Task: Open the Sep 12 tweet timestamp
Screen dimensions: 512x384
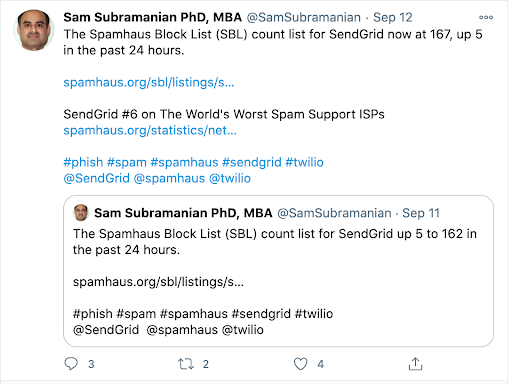Action: [393, 17]
